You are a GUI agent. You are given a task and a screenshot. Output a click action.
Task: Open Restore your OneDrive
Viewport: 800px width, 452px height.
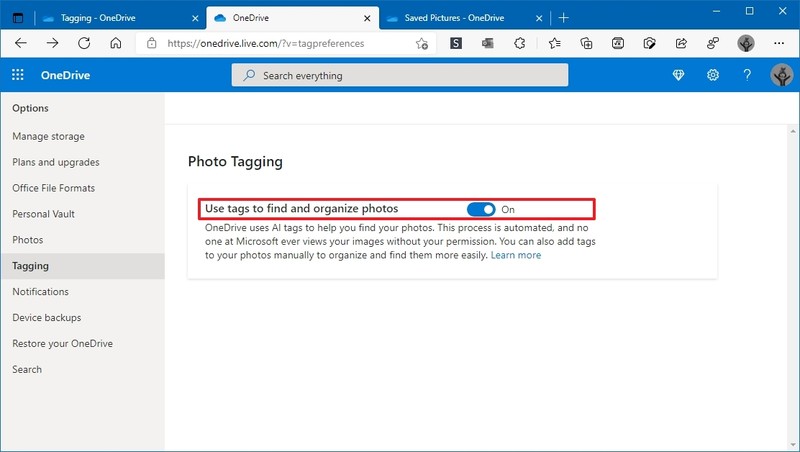click(62, 343)
